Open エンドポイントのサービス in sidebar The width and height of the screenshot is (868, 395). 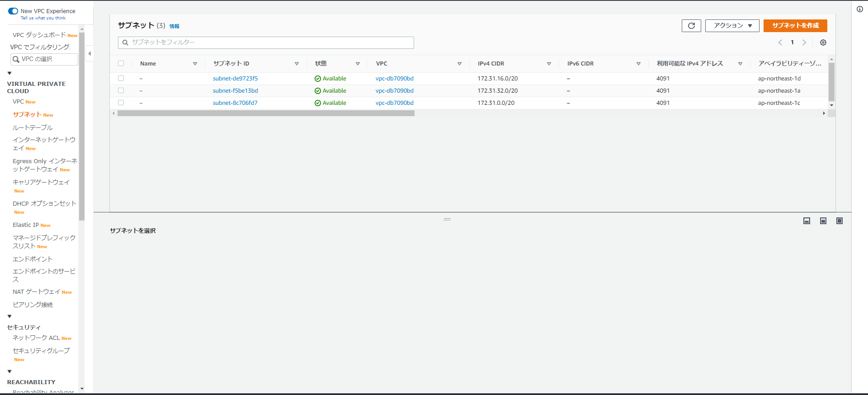coord(44,275)
